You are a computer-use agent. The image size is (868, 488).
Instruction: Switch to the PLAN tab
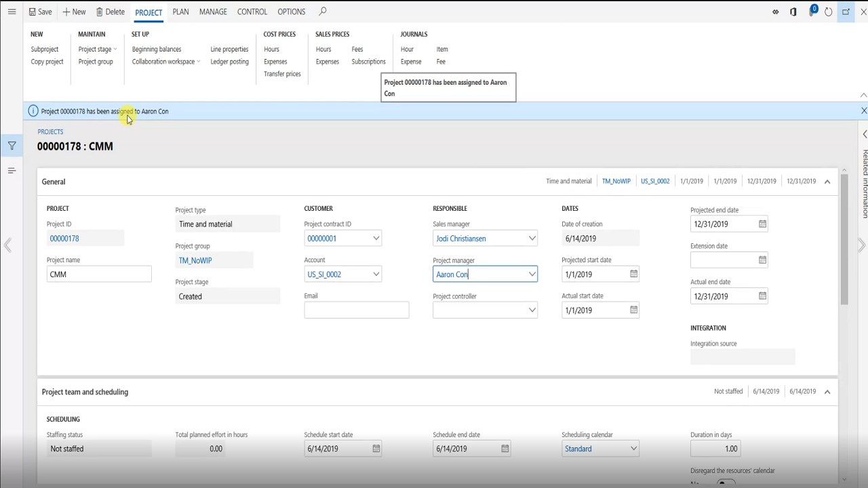tap(180, 12)
